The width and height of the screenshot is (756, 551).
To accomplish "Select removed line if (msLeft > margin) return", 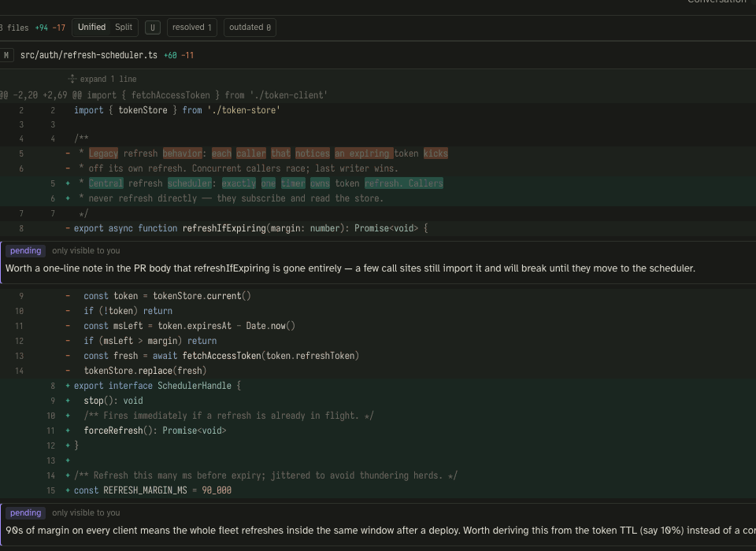I will (x=378, y=340).
